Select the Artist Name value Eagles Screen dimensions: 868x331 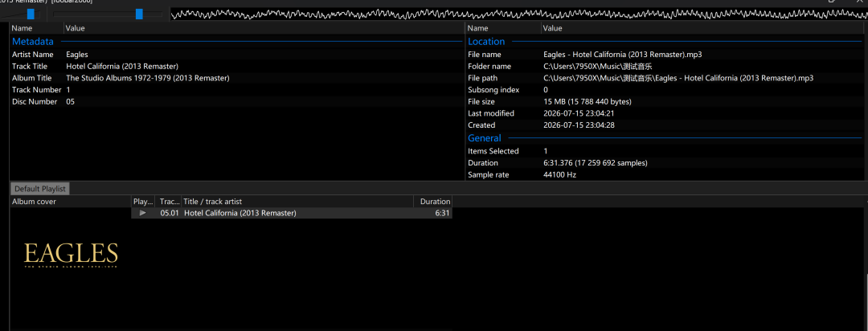(x=77, y=55)
